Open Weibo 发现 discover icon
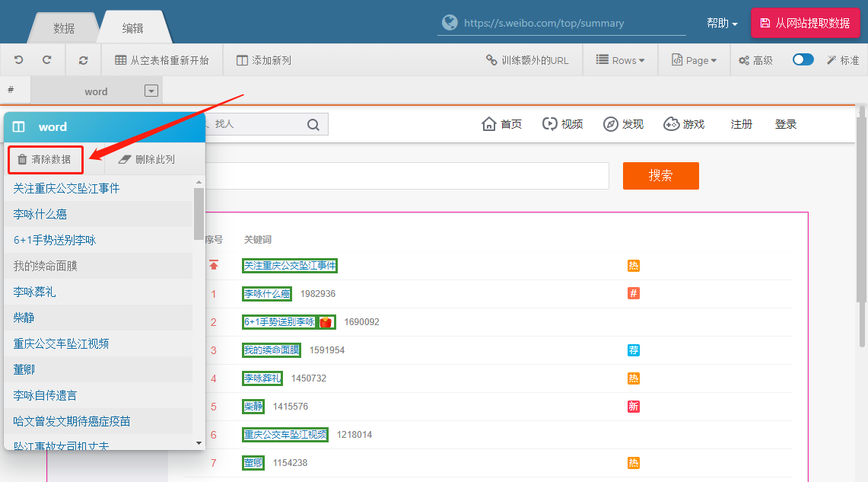The height and width of the screenshot is (482, 868). pos(611,124)
